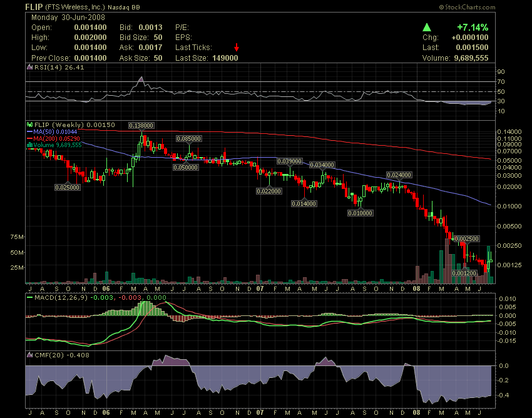
Task: Click the green up triangle beside +7.14%
Action: pyautogui.click(x=426, y=28)
